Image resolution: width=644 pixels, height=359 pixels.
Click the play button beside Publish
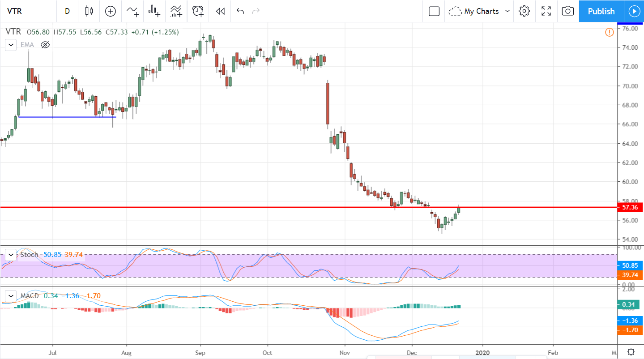point(634,11)
